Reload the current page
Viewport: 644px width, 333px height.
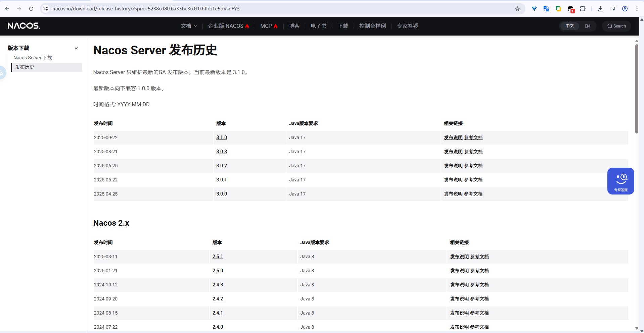(31, 9)
